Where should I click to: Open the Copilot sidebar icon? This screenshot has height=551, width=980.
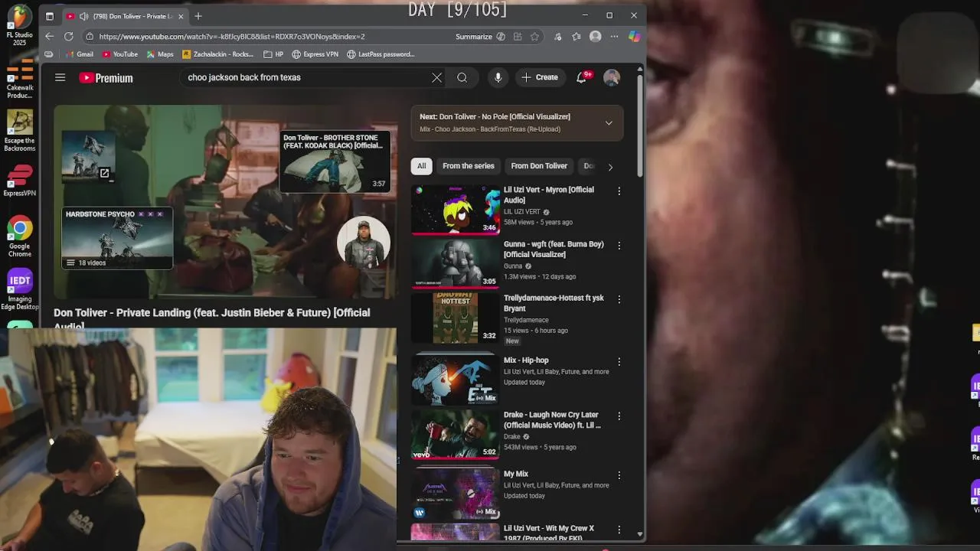click(634, 36)
